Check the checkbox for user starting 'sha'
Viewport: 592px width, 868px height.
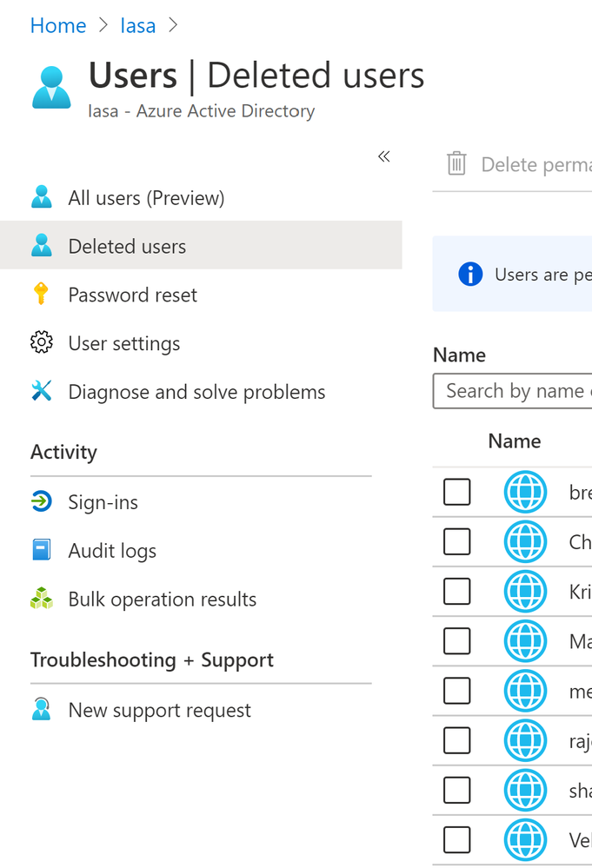coord(457,790)
